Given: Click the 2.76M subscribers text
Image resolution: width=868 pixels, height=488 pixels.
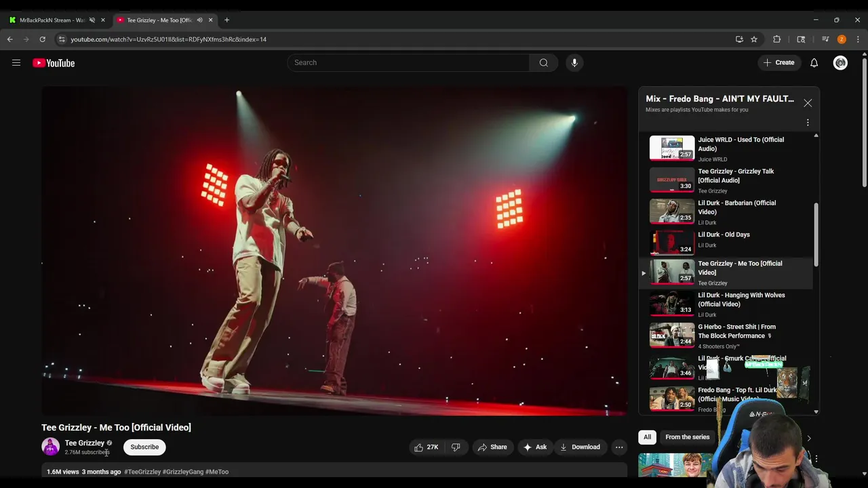Looking at the screenshot, I should (87, 452).
